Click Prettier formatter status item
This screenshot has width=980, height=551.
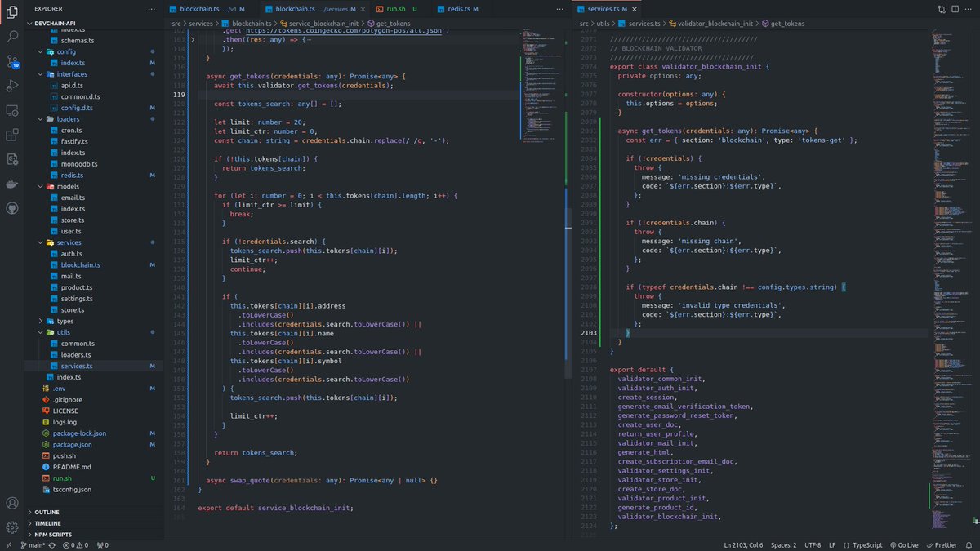[942, 544]
